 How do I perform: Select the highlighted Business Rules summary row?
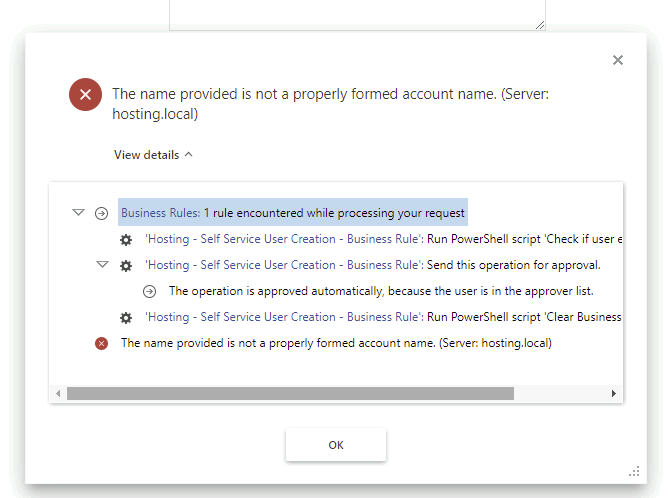[x=292, y=213]
